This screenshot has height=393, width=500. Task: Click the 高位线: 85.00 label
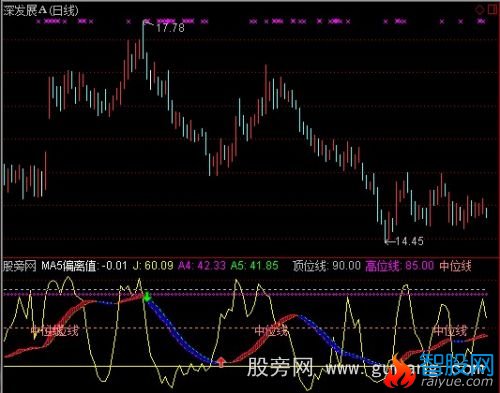tap(400, 266)
